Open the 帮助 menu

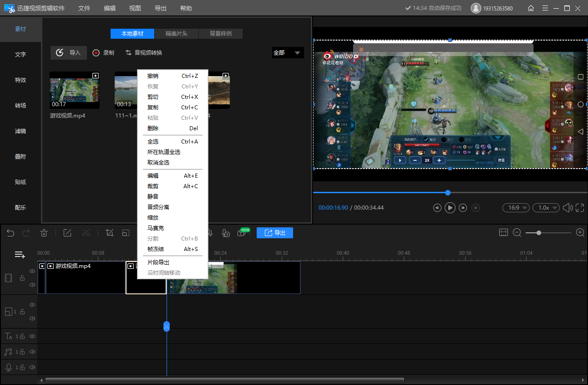pyautogui.click(x=186, y=8)
